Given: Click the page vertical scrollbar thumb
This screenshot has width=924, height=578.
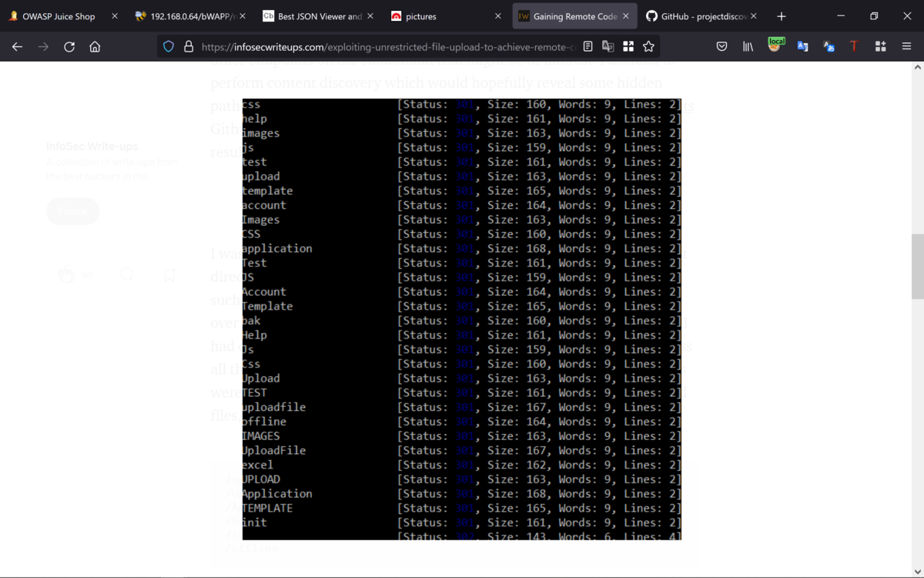Looking at the screenshot, I should (917, 266).
